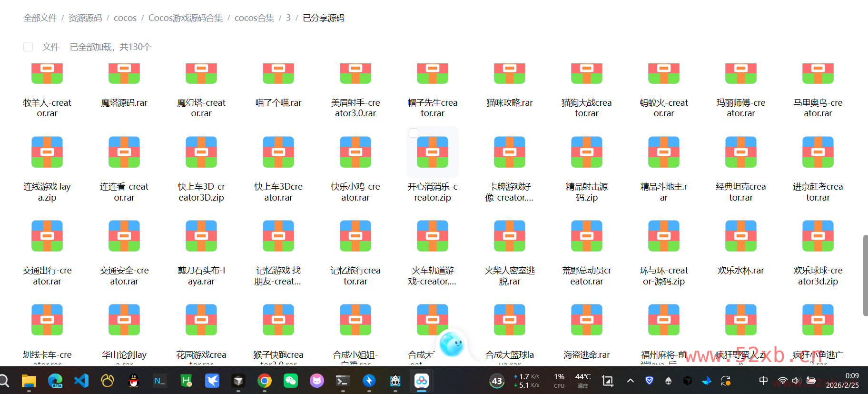This screenshot has width=868, height=394.
Task: Open File Explorer from the taskbar
Action: 29,381
